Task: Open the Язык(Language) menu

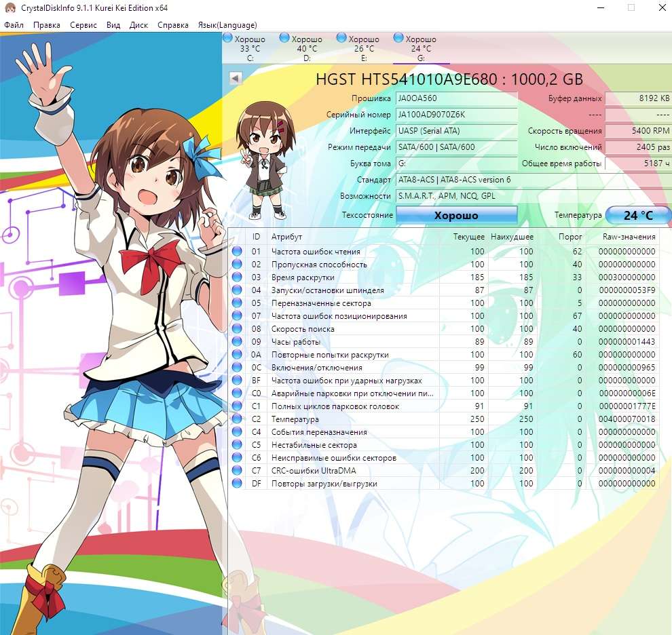Action: click(227, 25)
